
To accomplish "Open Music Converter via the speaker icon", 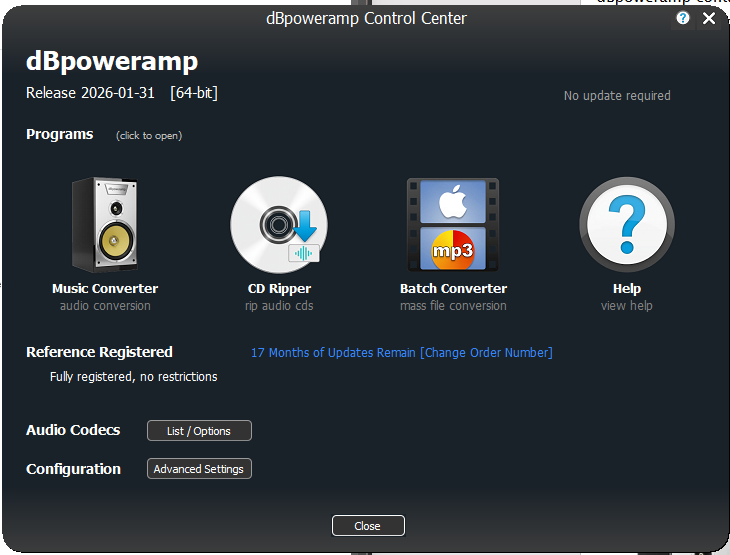I will click(x=105, y=225).
